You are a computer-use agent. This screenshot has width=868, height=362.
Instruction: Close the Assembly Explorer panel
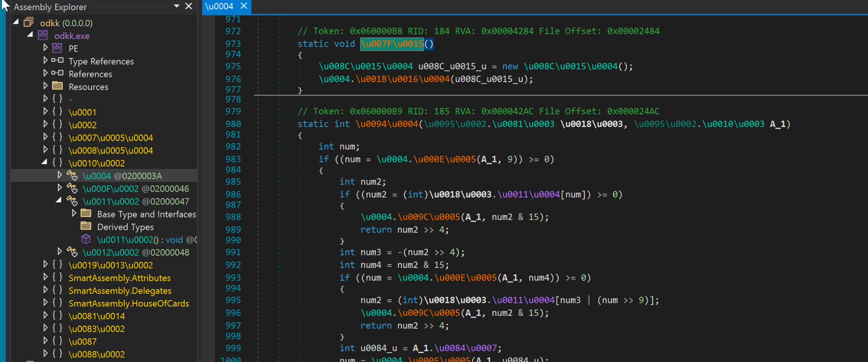click(189, 6)
